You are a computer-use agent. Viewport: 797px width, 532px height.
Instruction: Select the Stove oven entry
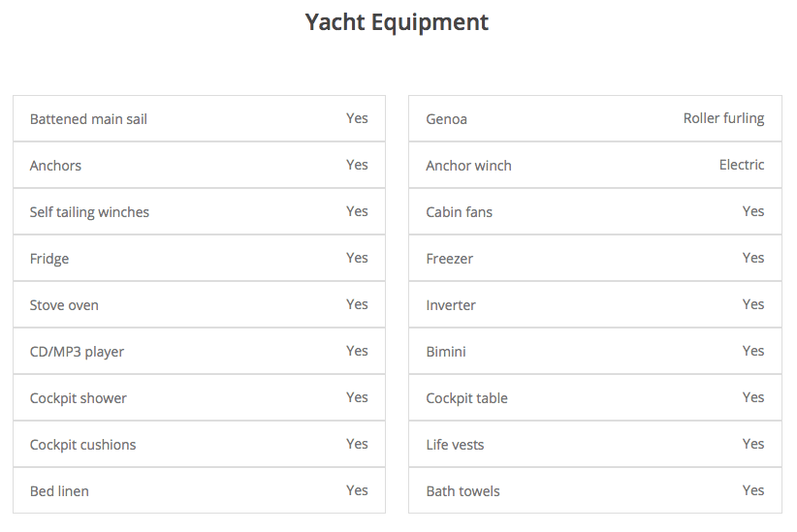(64, 305)
